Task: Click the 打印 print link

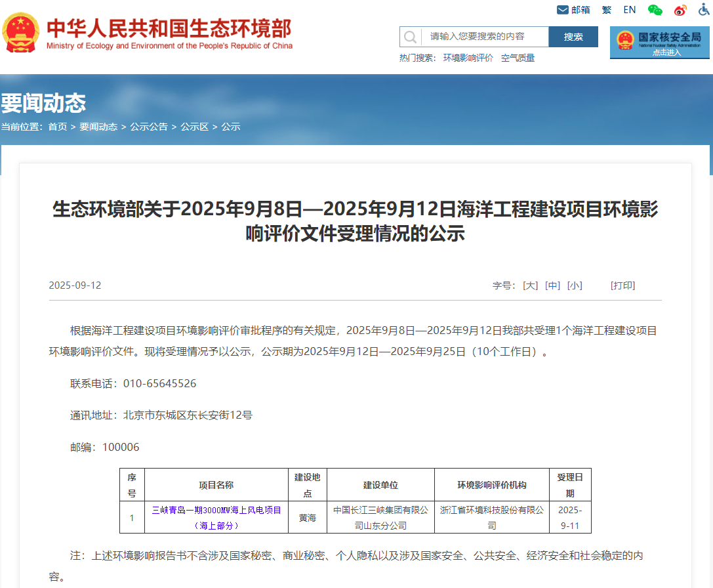Action: pos(622,285)
